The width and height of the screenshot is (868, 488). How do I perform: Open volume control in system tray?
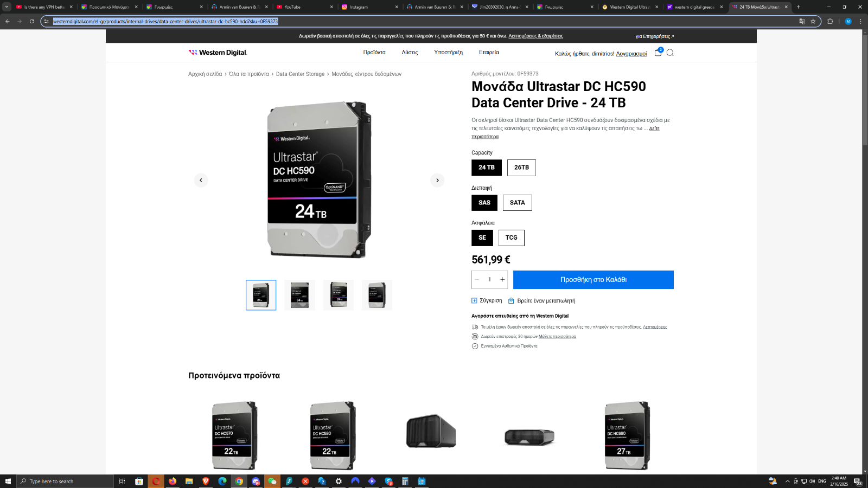click(812, 481)
